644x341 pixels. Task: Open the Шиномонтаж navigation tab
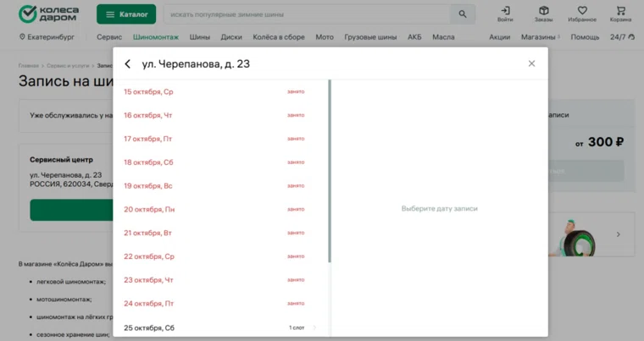156,37
